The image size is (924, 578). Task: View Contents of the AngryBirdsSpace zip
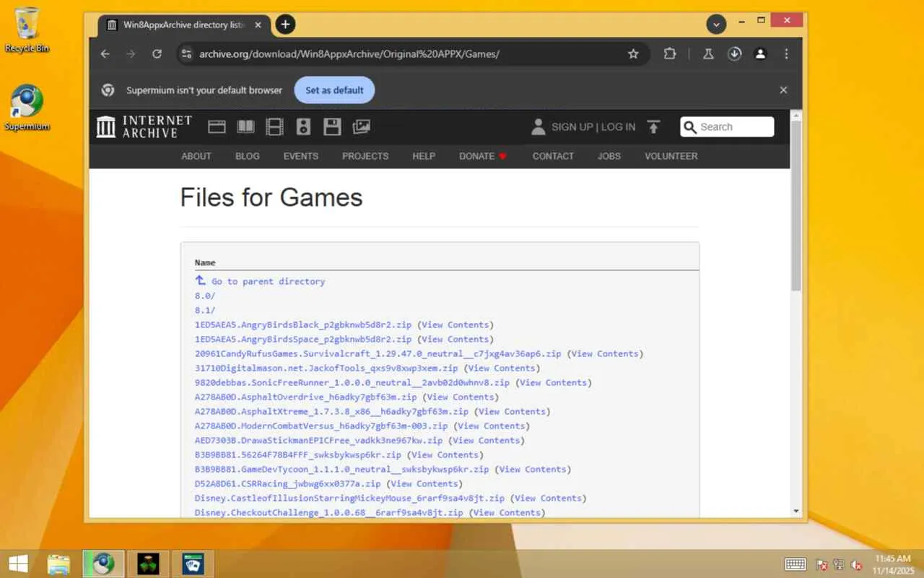tap(456, 339)
